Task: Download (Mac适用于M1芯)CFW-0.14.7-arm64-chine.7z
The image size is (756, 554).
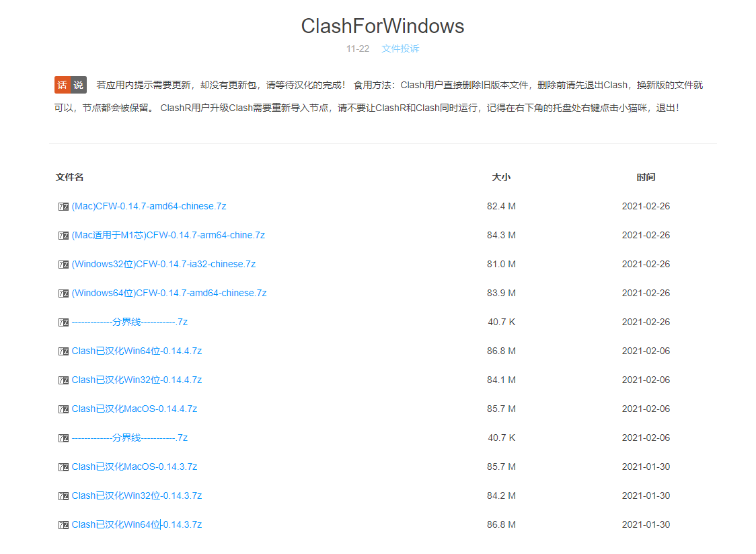Action: point(168,235)
